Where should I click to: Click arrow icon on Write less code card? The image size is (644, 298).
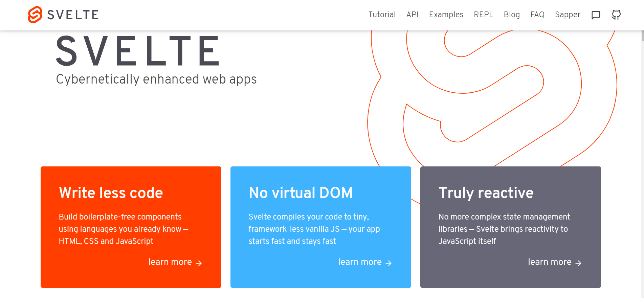tap(199, 263)
